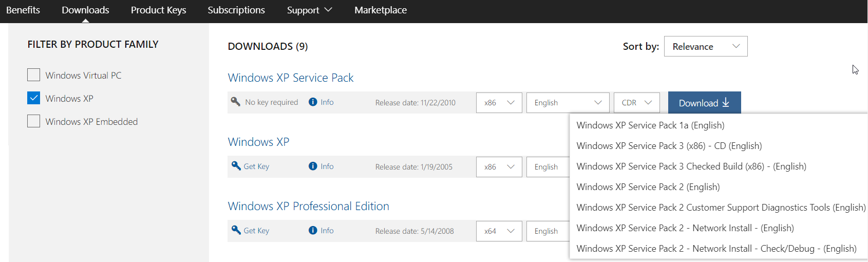
Task: Click the Get Key icon in Professional Edition row
Action: pos(236,230)
